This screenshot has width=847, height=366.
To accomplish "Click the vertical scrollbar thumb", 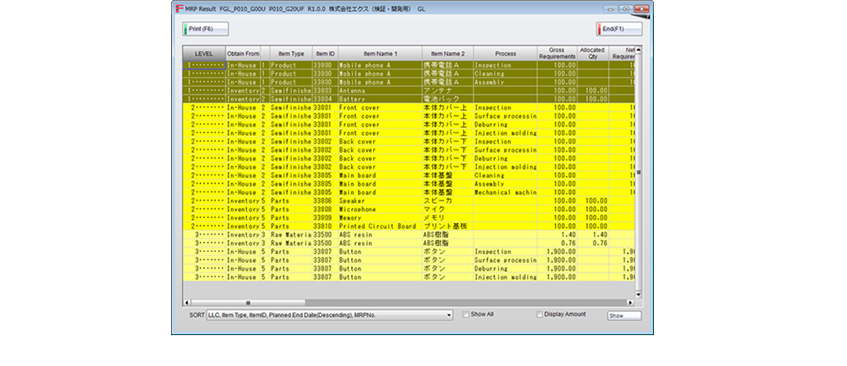I will click(638, 172).
